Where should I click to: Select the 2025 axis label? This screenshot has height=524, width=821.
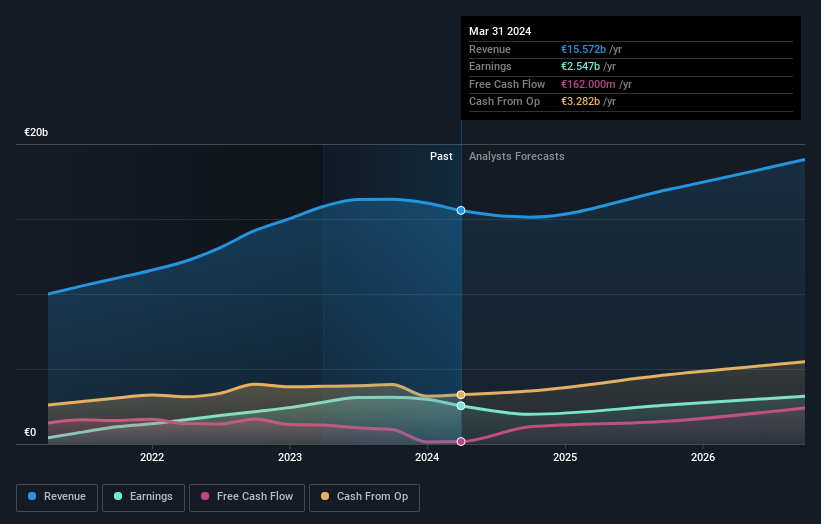click(x=565, y=457)
